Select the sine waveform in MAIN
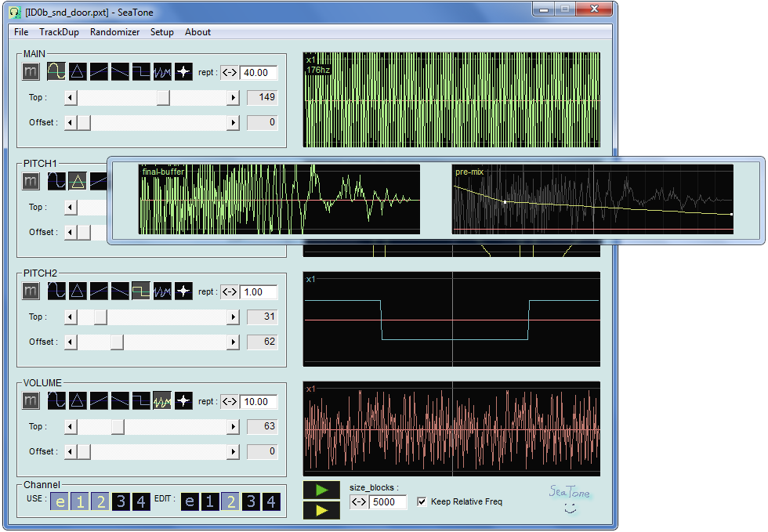The image size is (768, 532). click(56, 72)
